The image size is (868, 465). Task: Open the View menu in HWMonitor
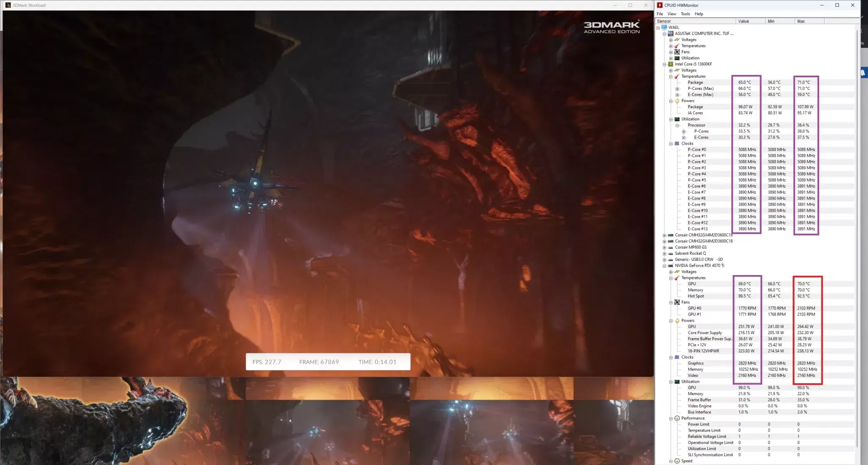(672, 14)
